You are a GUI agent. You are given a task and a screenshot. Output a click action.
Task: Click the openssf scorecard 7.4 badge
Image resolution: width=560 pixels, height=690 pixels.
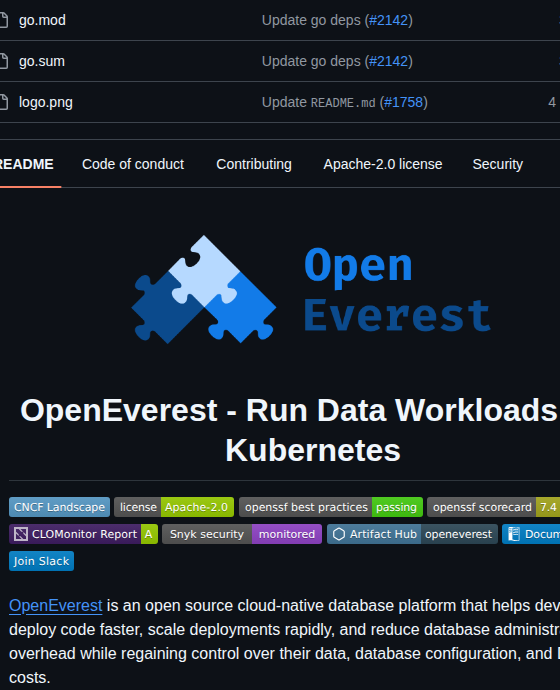[493, 507]
